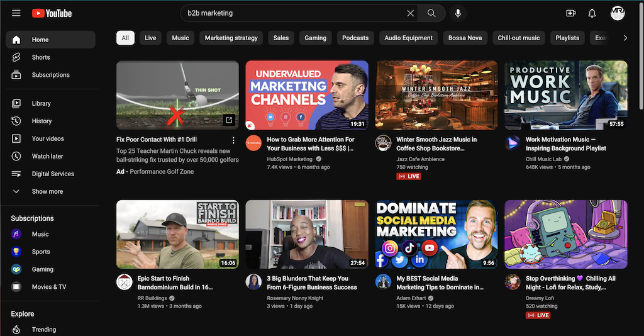Open Trending under Explore
Viewport: 644px width, 336px height.
pyautogui.click(x=50, y=330)
